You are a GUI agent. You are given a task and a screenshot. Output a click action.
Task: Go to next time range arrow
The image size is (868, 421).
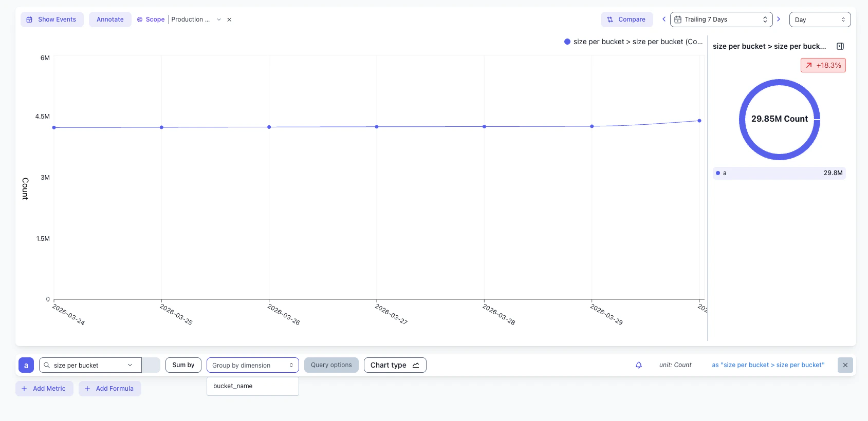coord(779,20)
